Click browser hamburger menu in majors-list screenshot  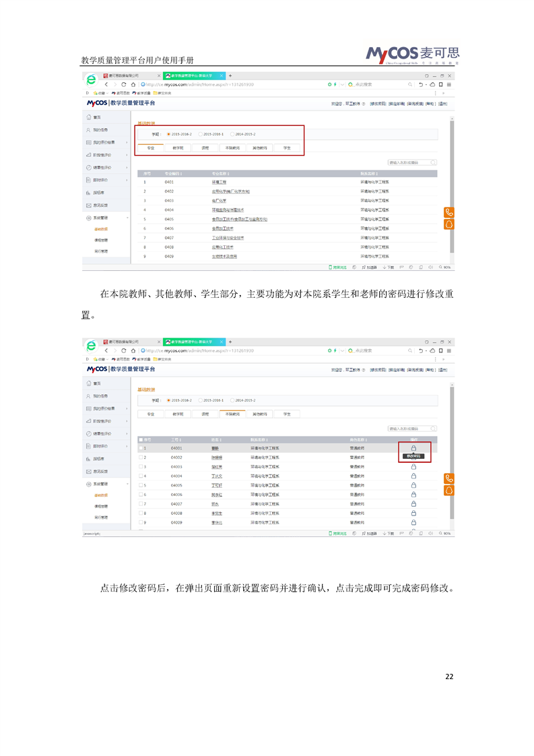(448, 84)
